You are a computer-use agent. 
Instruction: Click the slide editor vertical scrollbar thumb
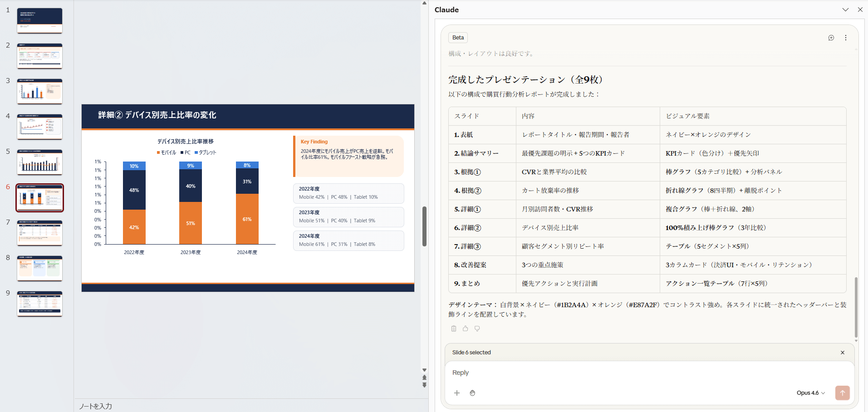pyautogui.click(x=424, y=226)
